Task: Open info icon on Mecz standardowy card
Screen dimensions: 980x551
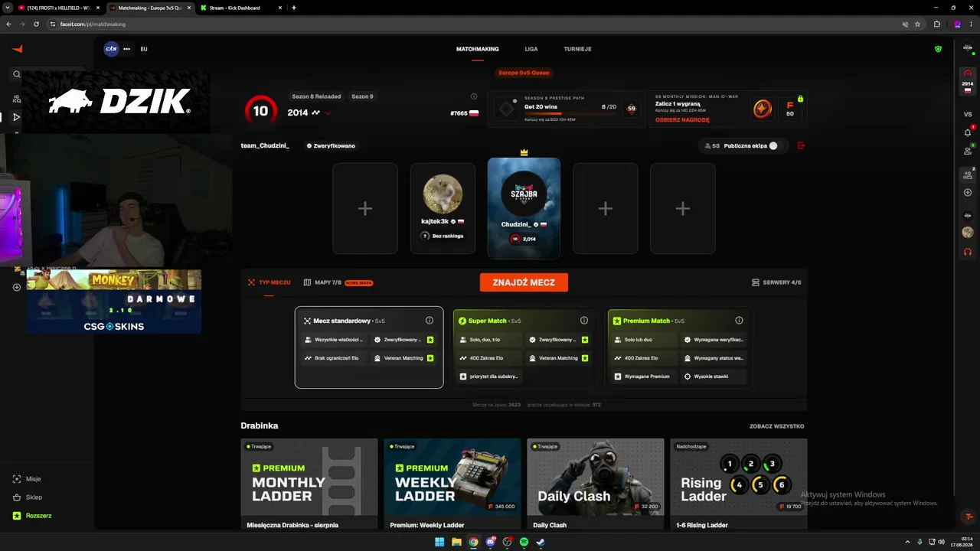Action: [430, 321]
